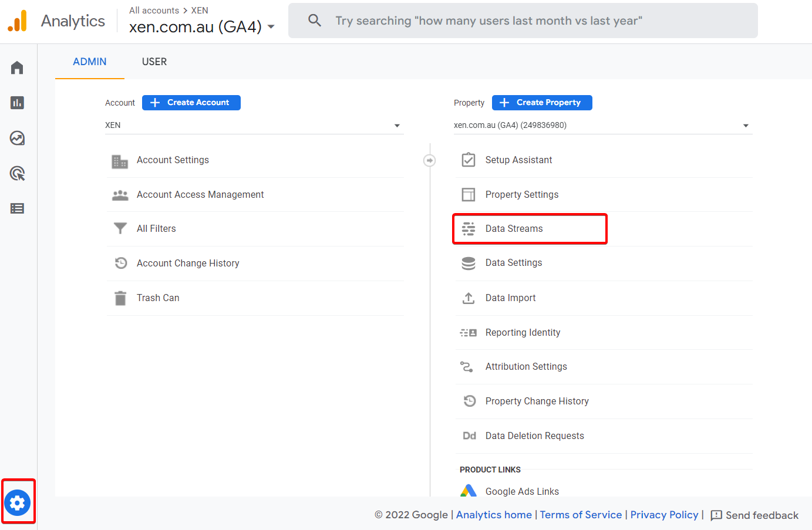Click the Account Change History clock icon

(120, 263)
